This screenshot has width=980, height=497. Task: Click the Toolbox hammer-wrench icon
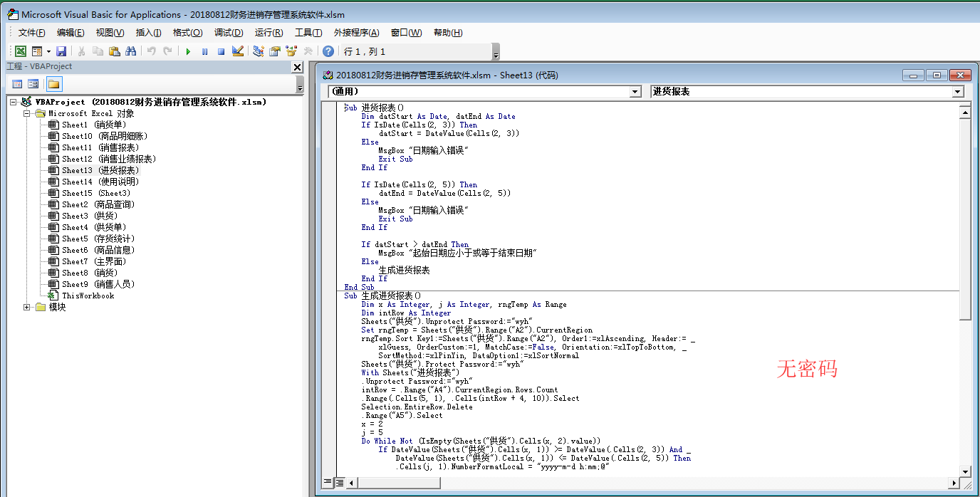click(x=308, y=51)
